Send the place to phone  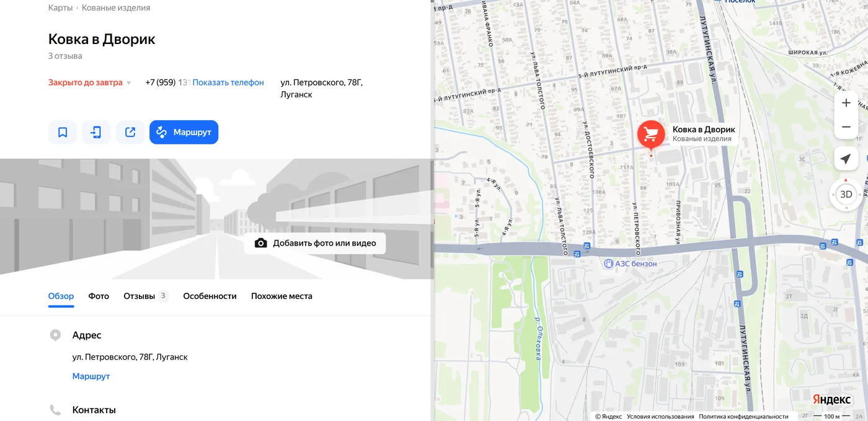pos(96,132)
